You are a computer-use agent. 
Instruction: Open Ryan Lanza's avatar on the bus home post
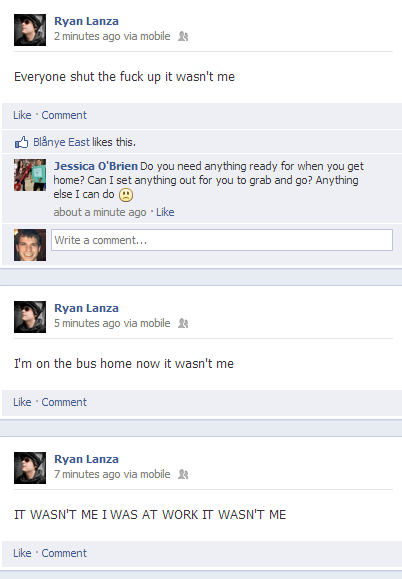[x=30, y=317]
